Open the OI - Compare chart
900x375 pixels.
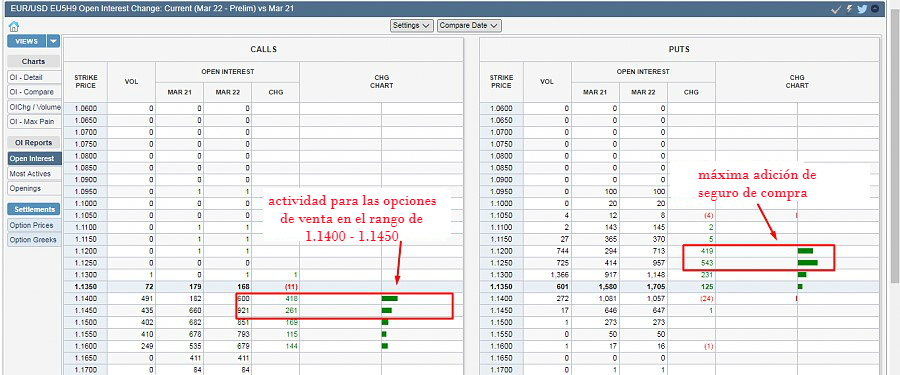pyautogui.click(x=33, y=92)
